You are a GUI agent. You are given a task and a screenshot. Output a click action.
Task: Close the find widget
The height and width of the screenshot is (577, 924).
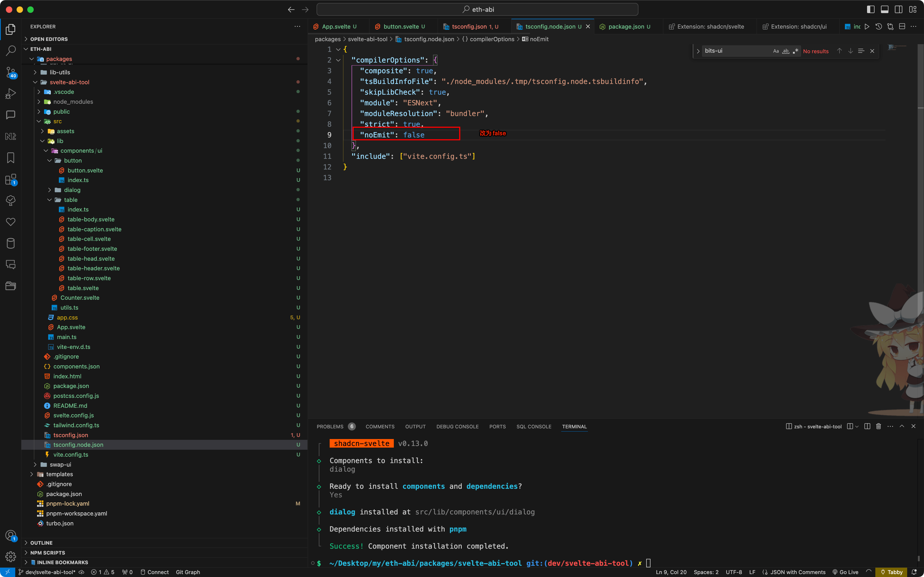[x=872, y=51]
